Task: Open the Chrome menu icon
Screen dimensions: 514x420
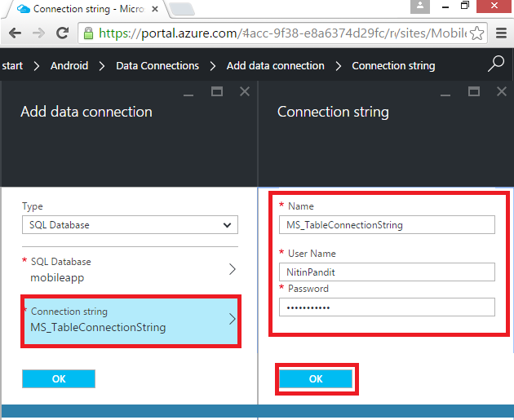Action: [x=499, y=33]
